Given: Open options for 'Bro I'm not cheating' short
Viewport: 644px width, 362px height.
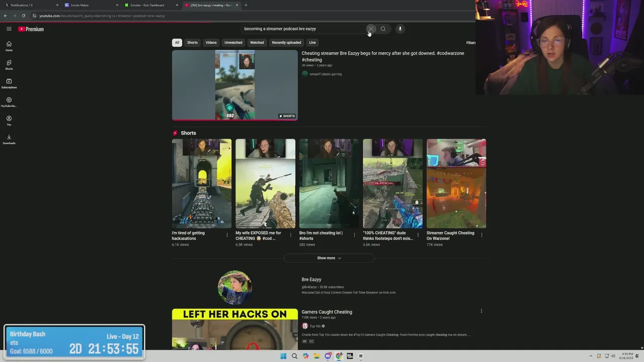Looking at the screenshot, I should [354, 235].
